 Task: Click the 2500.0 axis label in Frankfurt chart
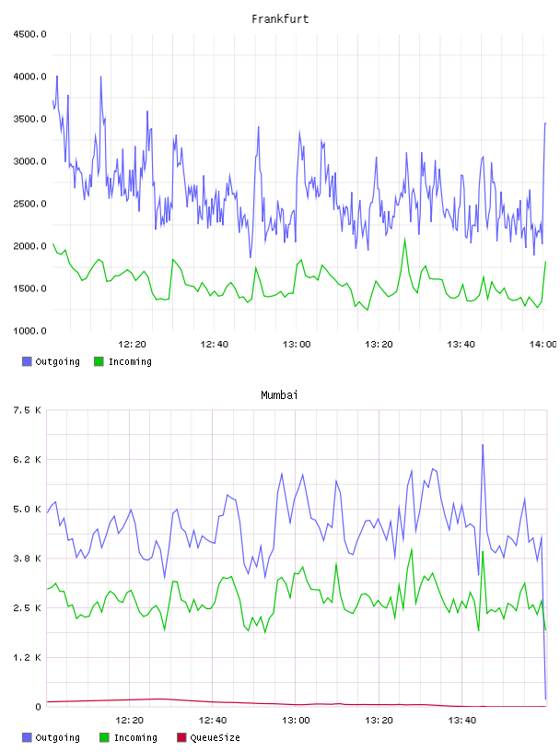(x=29, y=204)
